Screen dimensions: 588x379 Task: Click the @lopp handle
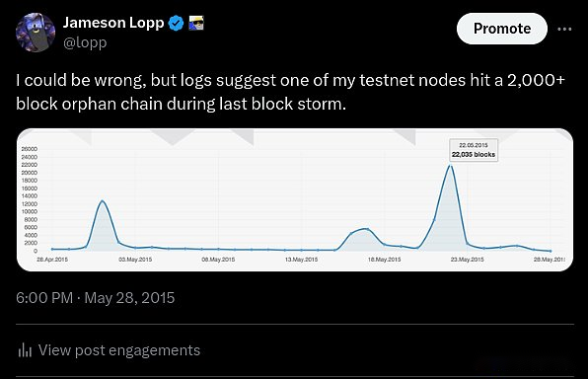point(85,42)
